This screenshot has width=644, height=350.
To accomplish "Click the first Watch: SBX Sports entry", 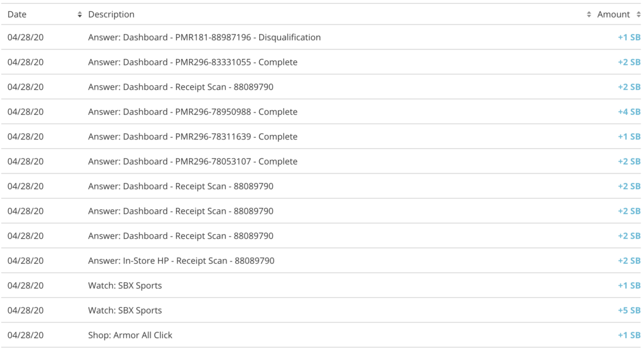I will click(x=125, y=285).
